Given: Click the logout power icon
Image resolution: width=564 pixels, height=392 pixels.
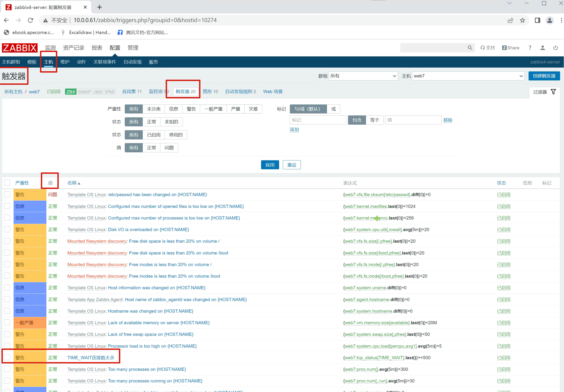Looking at the screenshot, I should [555, 48].
